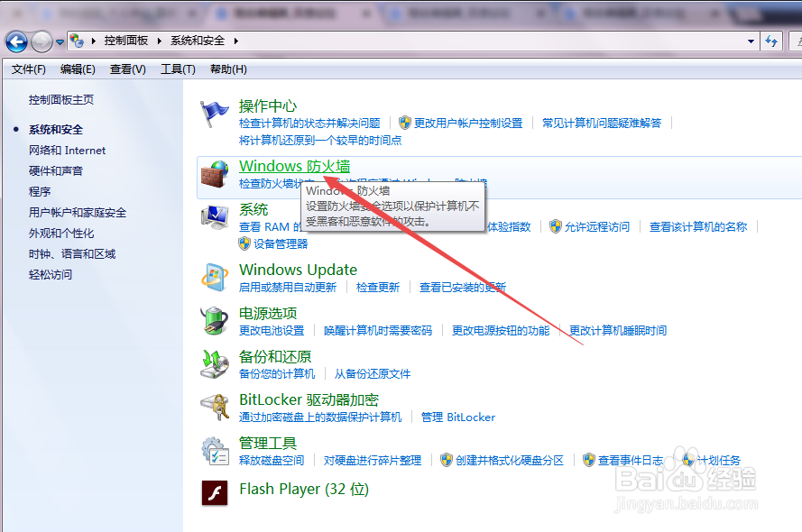
Task: Click the Administrative Tools gear icon
Action: (215, 451)
